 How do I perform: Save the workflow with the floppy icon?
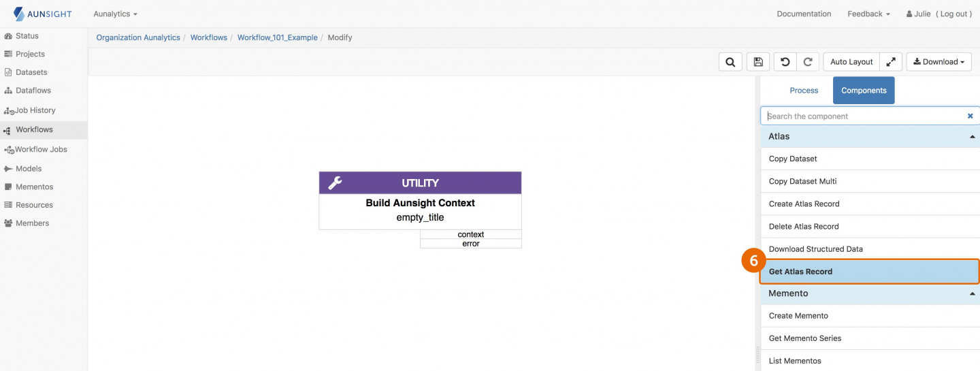(758, 62)
